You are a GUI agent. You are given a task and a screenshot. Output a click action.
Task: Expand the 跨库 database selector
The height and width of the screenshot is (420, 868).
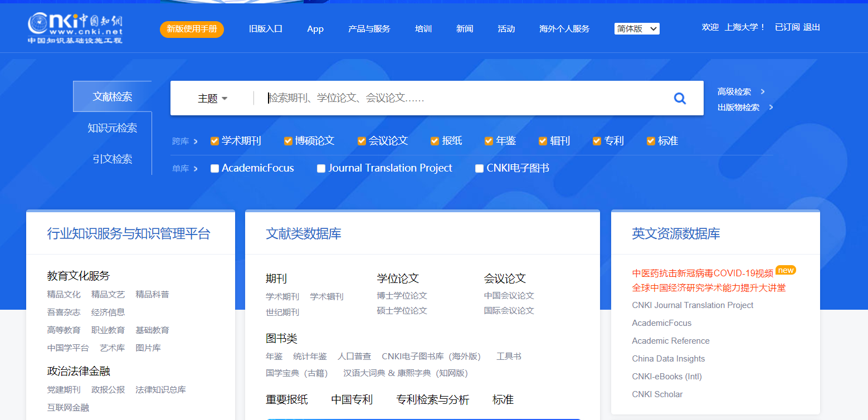pos(185,141)
